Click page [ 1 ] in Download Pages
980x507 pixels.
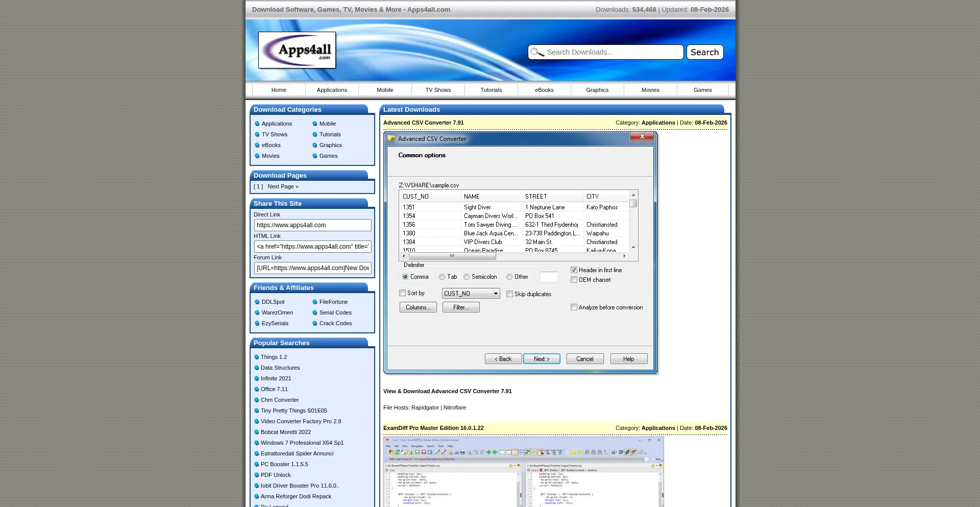[x=258, y=186]
